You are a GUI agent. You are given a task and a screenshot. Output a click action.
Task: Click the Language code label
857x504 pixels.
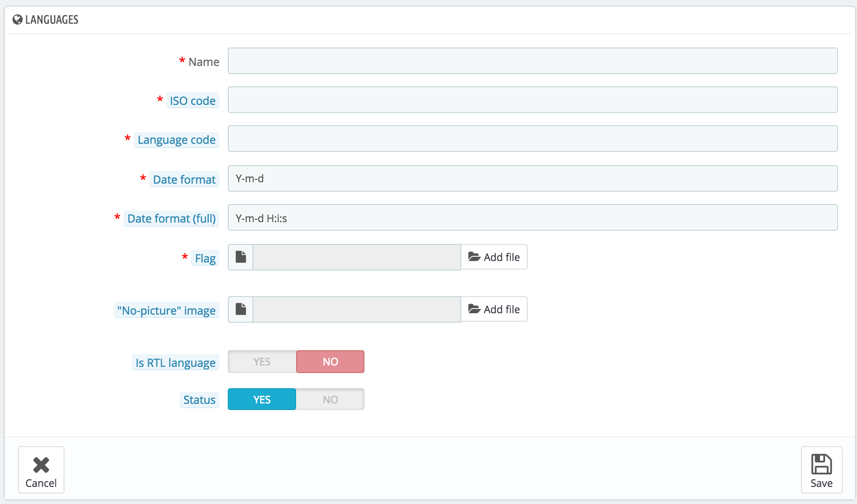pyautogui.click(x=177, y=140)
